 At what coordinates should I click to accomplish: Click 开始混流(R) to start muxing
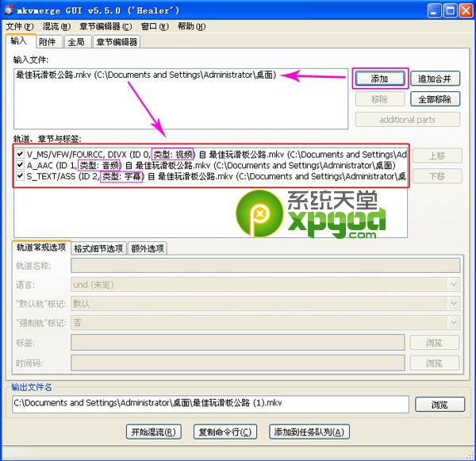pyautogui.click(x=154, y=432)
